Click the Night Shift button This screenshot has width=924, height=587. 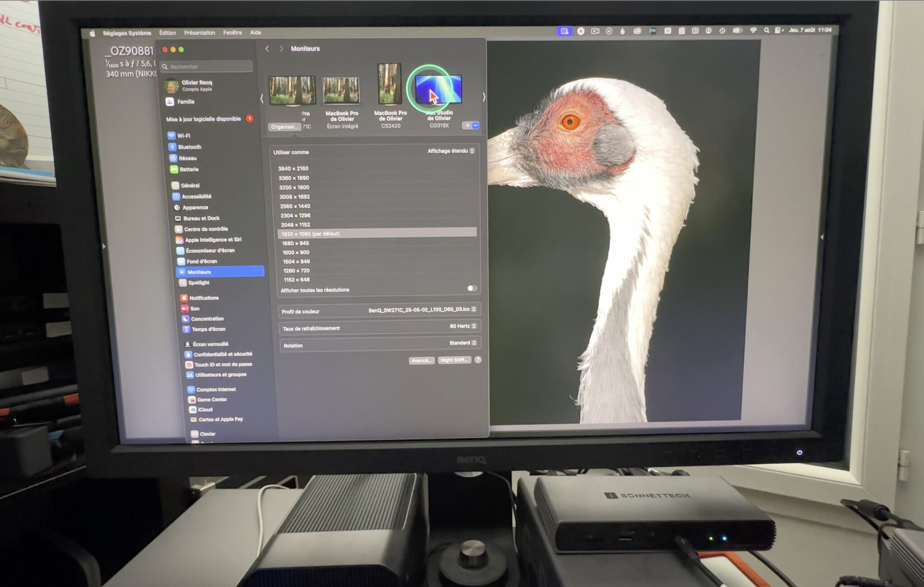click(x=454, y=360)
